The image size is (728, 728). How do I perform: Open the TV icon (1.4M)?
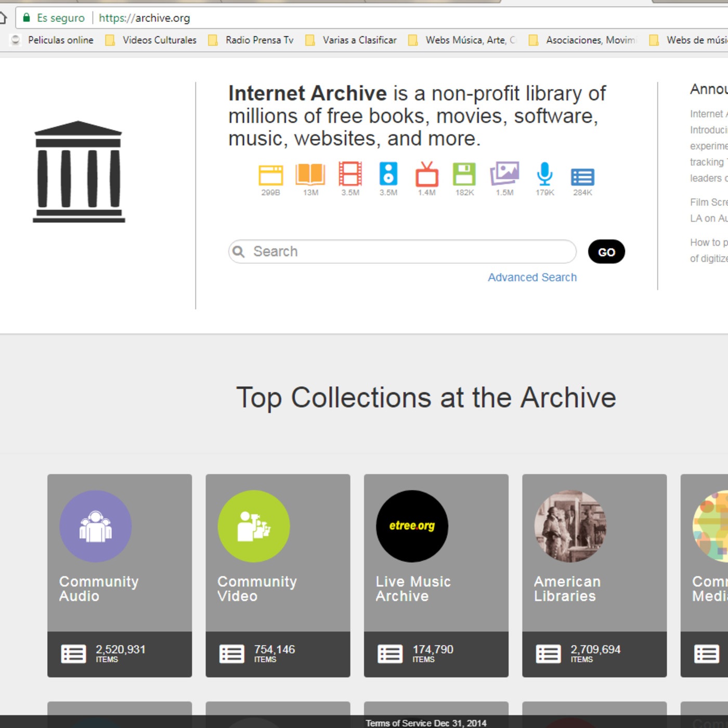click(427, 174)
